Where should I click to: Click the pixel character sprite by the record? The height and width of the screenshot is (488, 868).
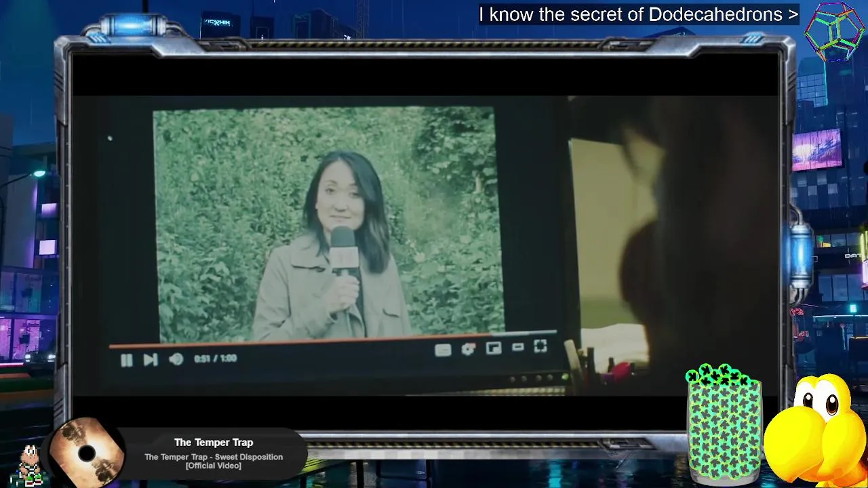(x=28, y=466)
